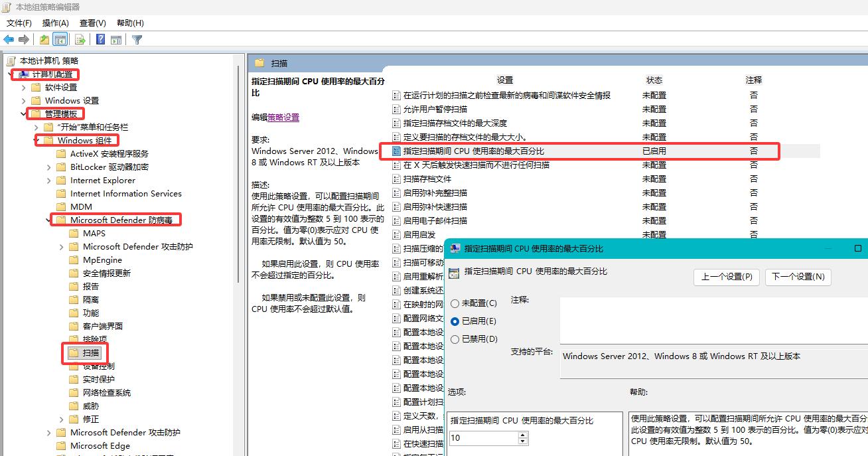
Task: Expand the Internet Explorer tree node
Action: [x=48, y=180]
